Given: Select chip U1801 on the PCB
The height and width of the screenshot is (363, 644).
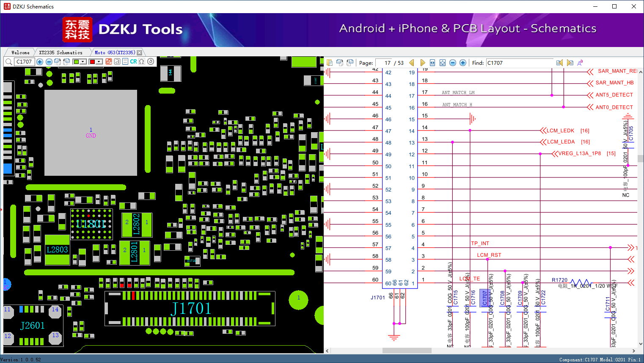Looking at the screenshot, I should (x=91, y=224).
